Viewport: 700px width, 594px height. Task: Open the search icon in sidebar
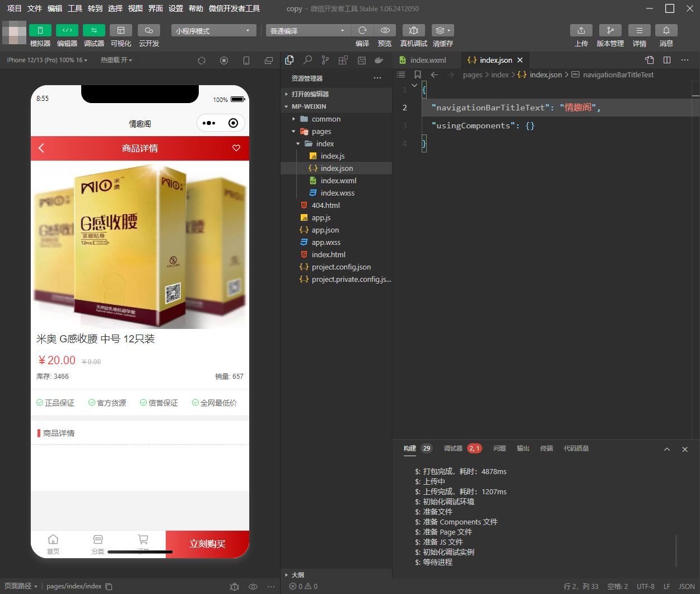(x=307, y=60)
